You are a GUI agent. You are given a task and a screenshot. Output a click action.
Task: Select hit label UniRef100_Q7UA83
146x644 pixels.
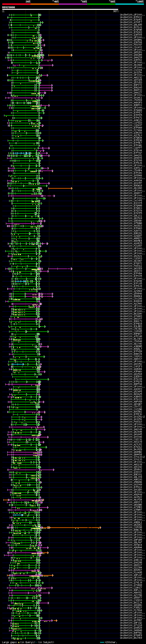(x=131, y=316)
